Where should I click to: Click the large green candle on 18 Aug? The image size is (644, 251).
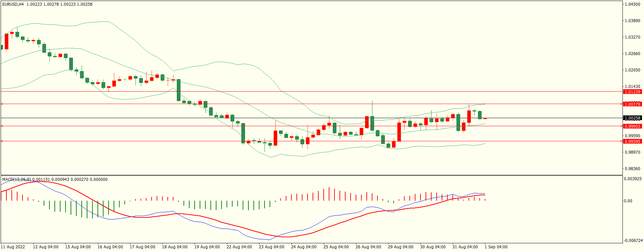click(178, 90)
